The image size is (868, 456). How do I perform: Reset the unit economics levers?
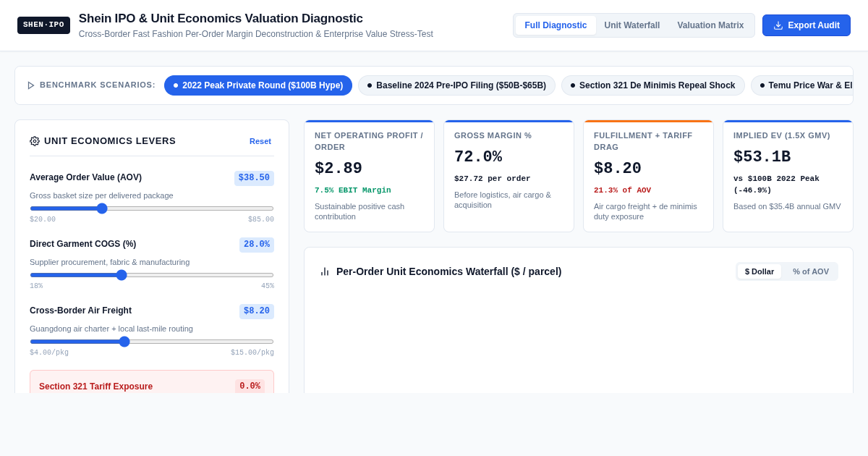coord(260,141)
